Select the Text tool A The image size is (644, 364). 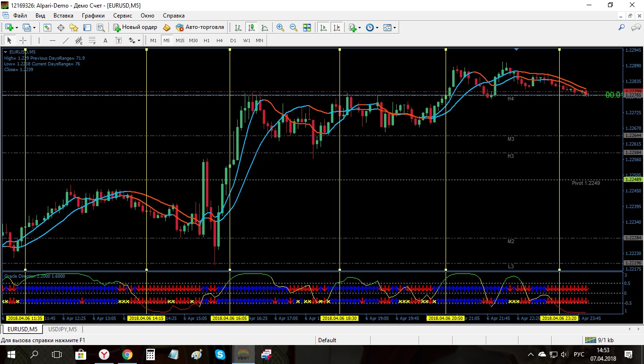click(x=106, y=40)
